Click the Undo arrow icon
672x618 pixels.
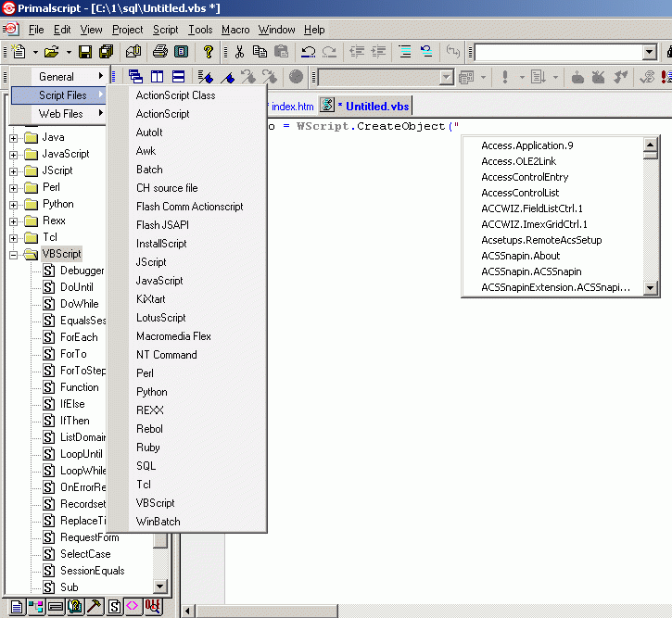(308, 52)
